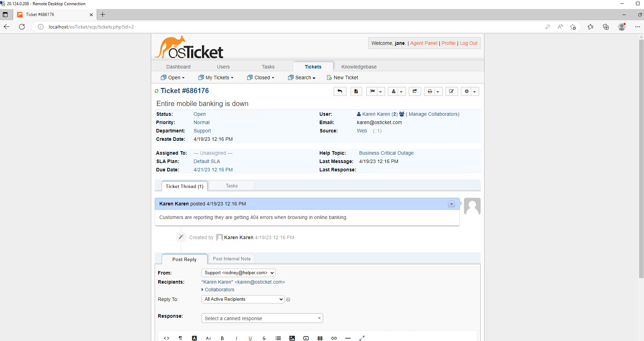Insert a hyperlink in reply editor
The width and height of the screenshot is (644, 341).
334,338
